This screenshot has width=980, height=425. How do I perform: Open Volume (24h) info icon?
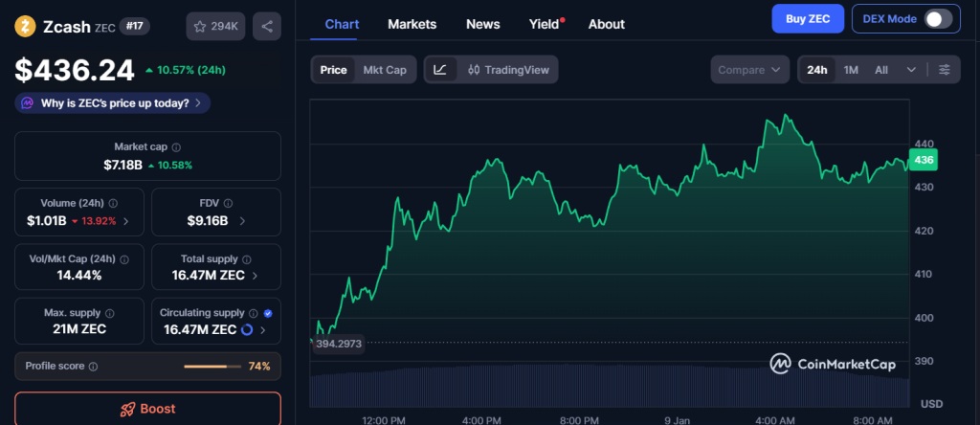pos(113,204)
